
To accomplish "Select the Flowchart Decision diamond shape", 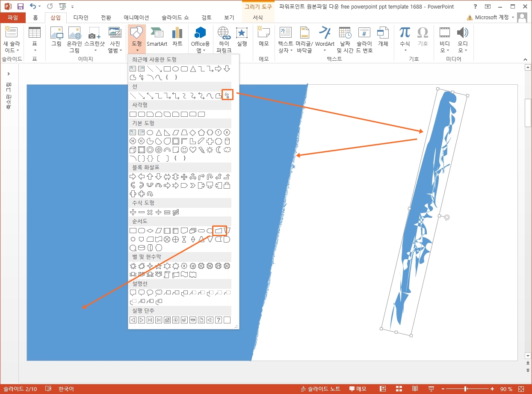I will 150,231.
